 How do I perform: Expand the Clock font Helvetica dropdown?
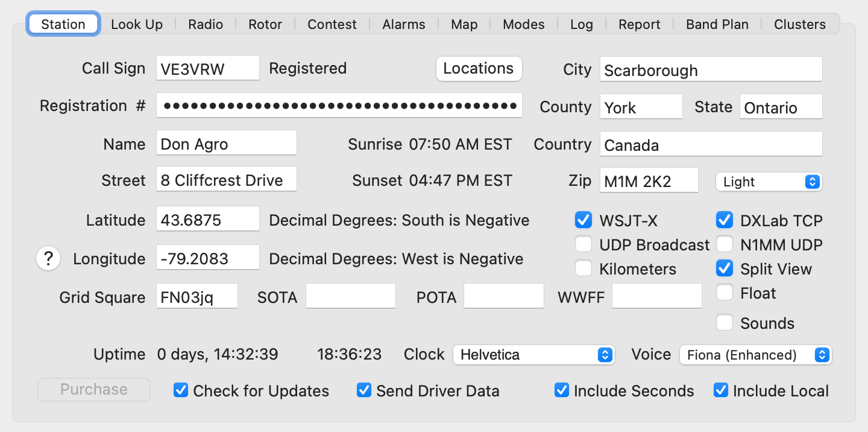pos(533,355)
